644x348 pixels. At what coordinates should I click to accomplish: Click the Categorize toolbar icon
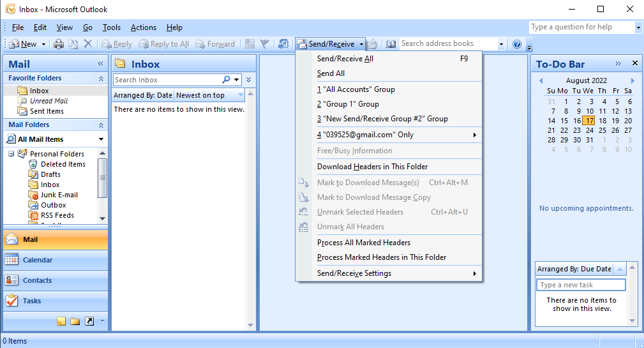pyautogui.click(x=250, y=44)
